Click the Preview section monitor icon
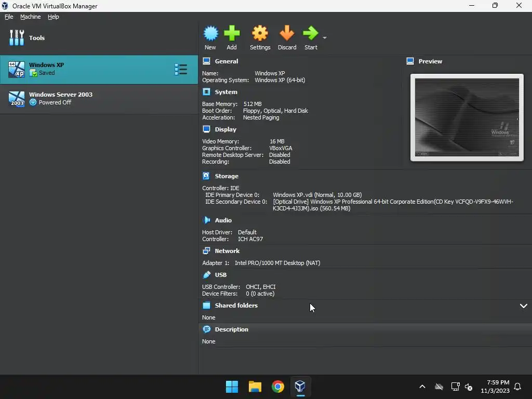This screenshot has width=532, height=399. point(410,61)
